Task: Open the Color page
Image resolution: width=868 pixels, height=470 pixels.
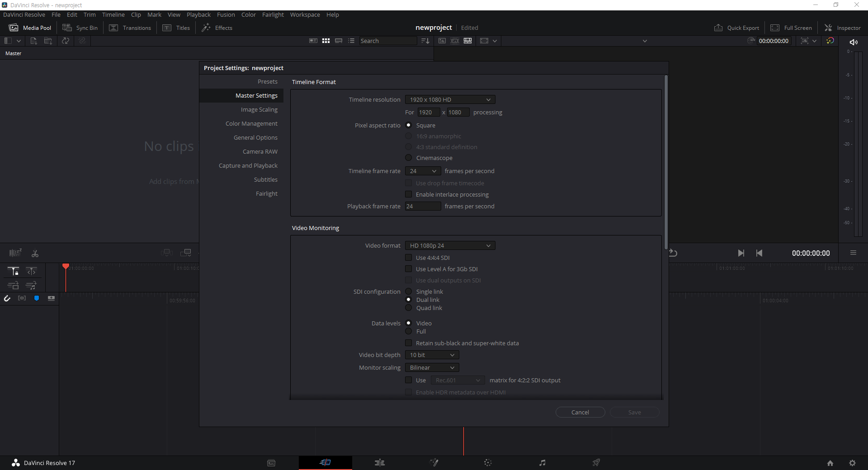Action: coord(488,462)
